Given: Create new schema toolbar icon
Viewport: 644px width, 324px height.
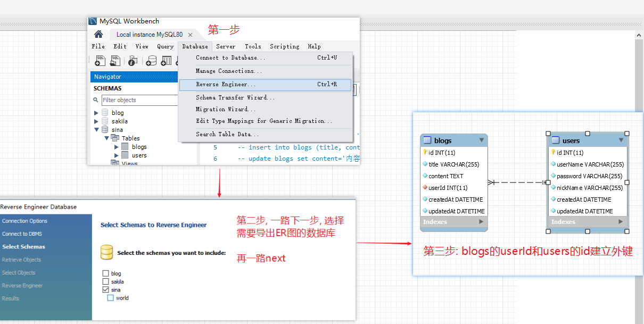Looking at the screenshot, I should click(x=151, y=61).
